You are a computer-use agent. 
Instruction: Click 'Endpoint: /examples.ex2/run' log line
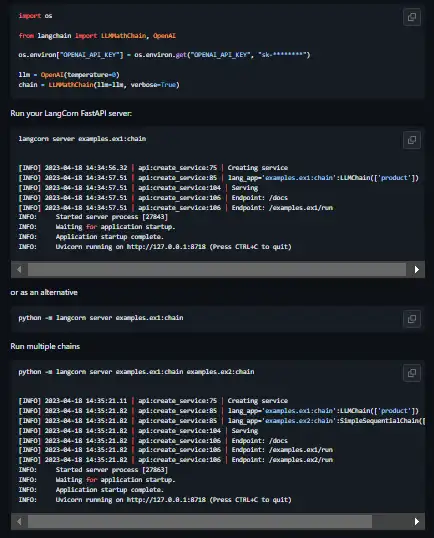(x=176, y=460)
